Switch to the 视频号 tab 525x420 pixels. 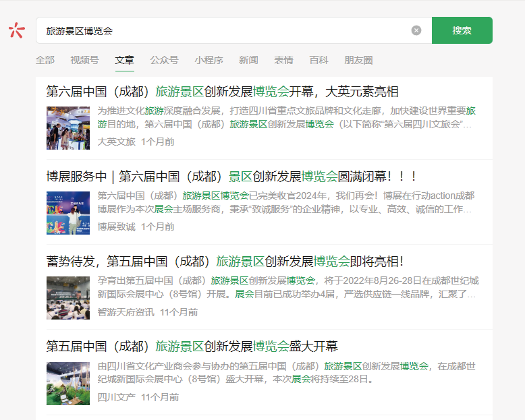84,60
